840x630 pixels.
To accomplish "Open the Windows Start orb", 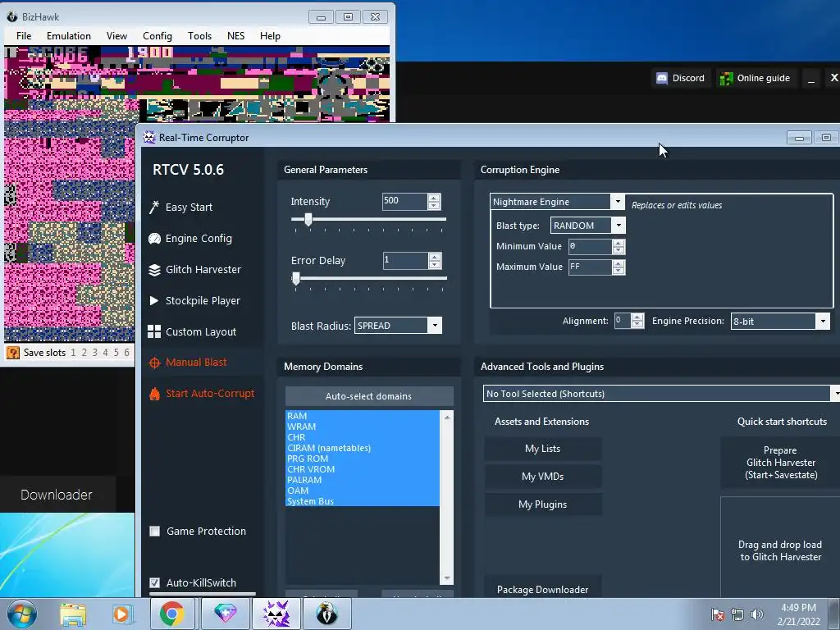I will click(x=22, y=614).
